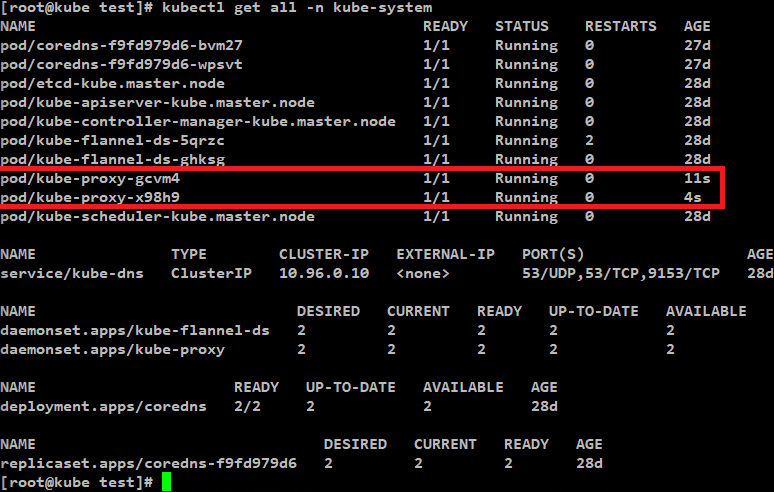The width and height of the screenshot is (774, 492).
Task: Click the CLUSTER-IP column header
Action: [x=324, y=255]
